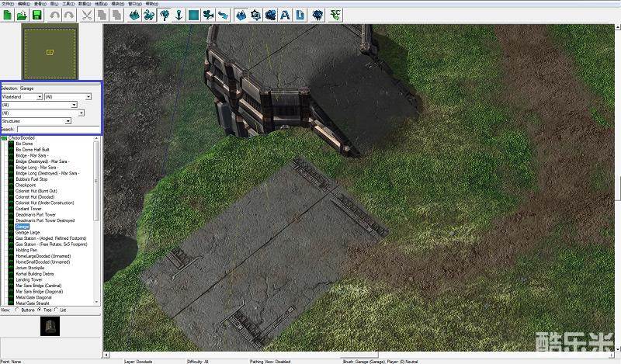Click the Undo arrow icon
Image resolution: width=621 pixels, height=364 pixels.
[54, 15]
